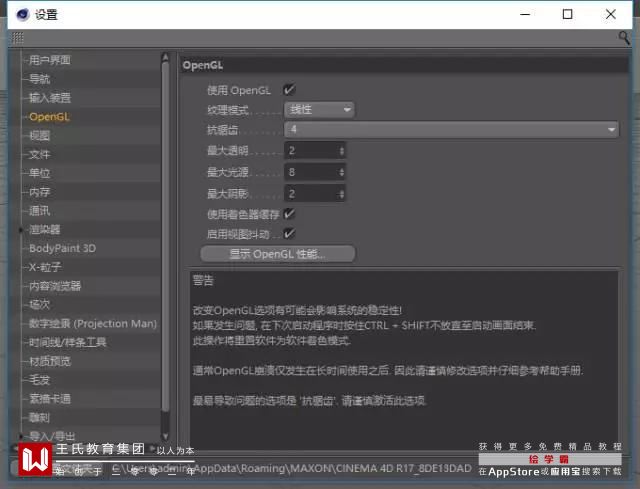Select 输入装置 in the settings list

point(50,98)
